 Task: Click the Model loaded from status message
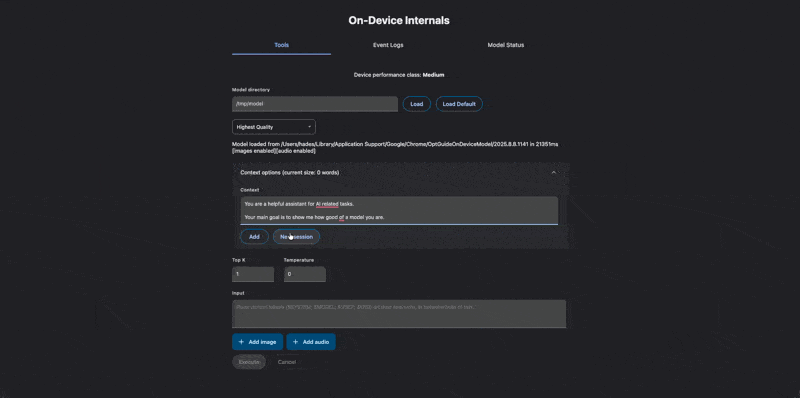pos(395,147)
